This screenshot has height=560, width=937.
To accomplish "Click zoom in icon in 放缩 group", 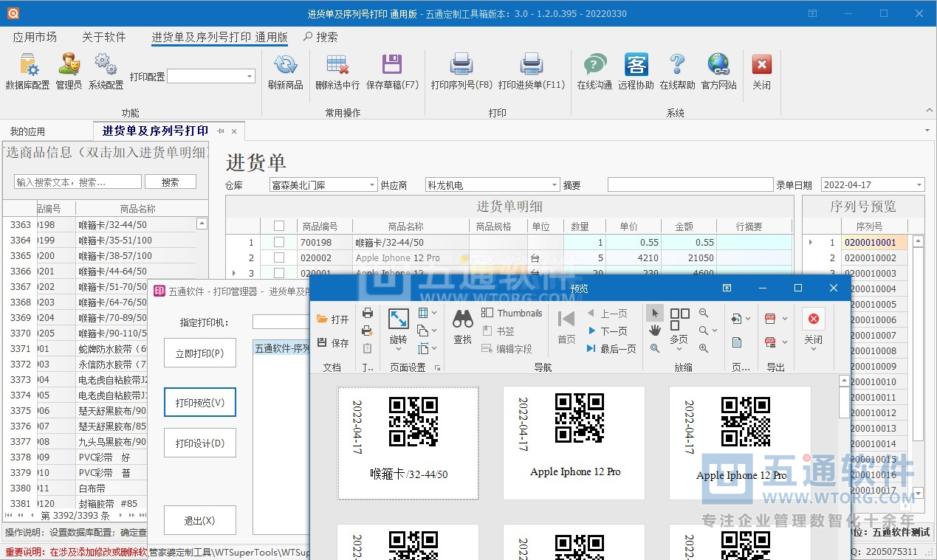I will click(x=704, y=348).
